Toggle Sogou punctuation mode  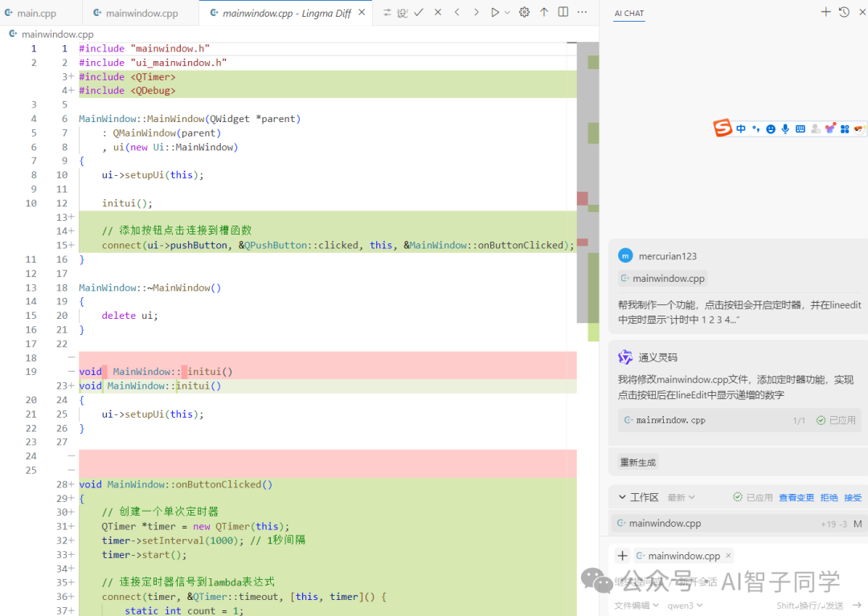755,129
